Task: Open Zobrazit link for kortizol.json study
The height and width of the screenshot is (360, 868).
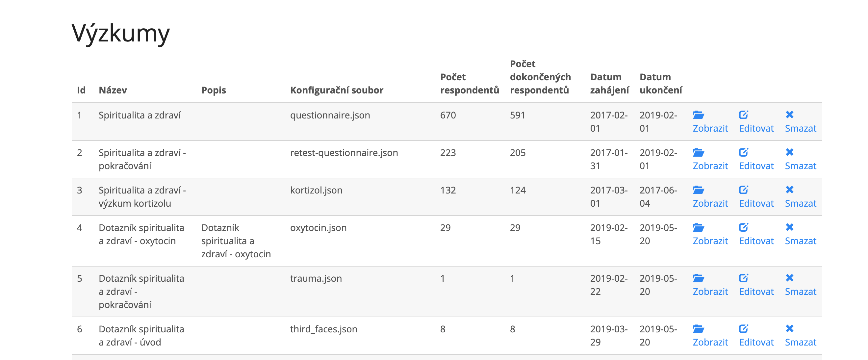Action: coord(710,204)
